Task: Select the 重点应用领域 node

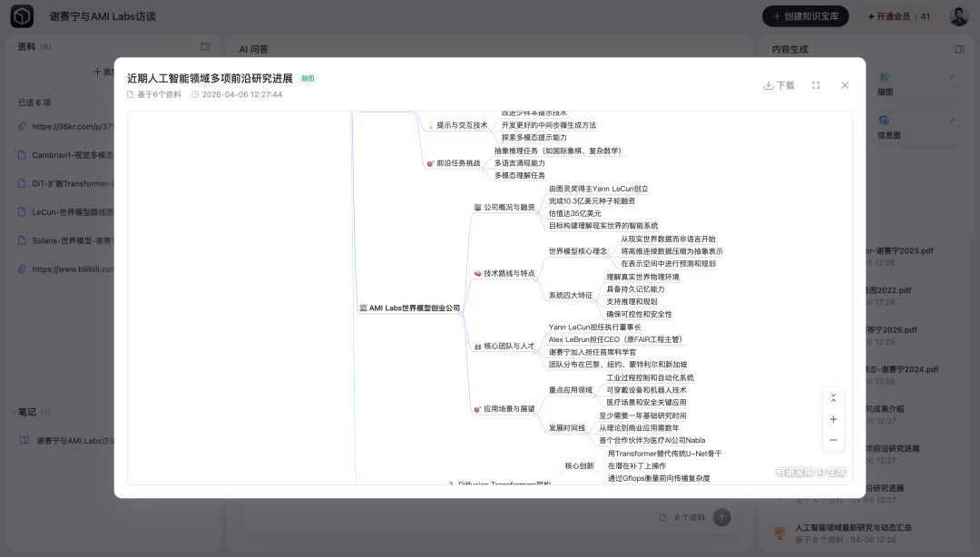Action: (x=571, y=390)
